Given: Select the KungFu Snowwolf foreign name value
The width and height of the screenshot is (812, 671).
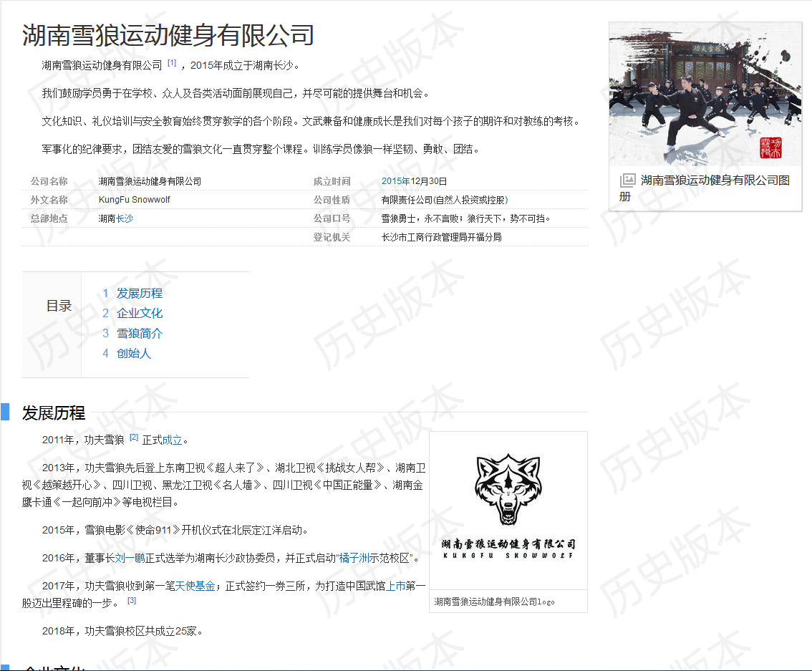Looking at the screenshot, I should tap(134, 200).
